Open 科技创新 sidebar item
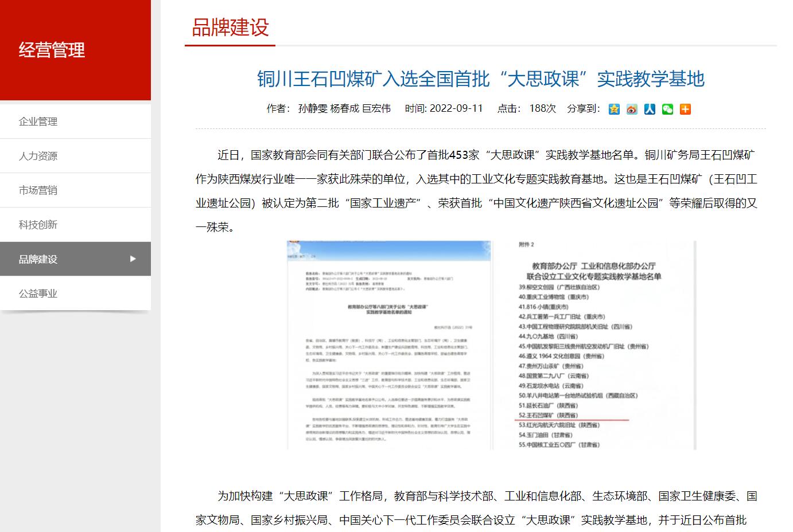Viewport: 793px width, 532px height. pos(38,225)
